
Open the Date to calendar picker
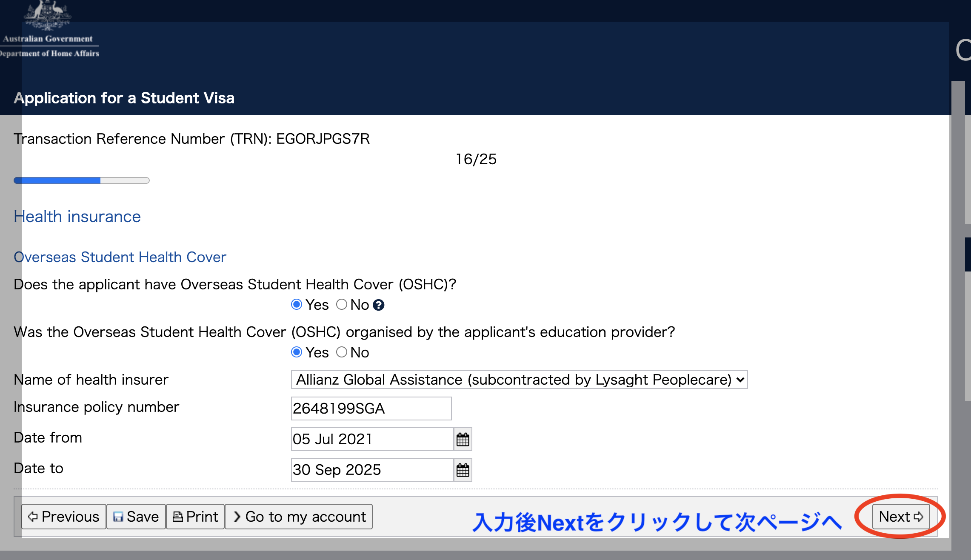click(x=463, y=470)
